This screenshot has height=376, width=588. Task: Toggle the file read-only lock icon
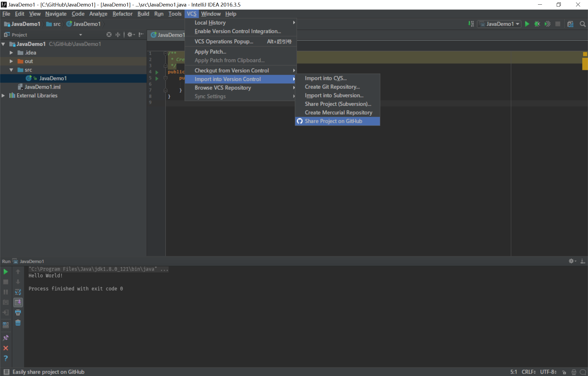click(x=564, y=372)
